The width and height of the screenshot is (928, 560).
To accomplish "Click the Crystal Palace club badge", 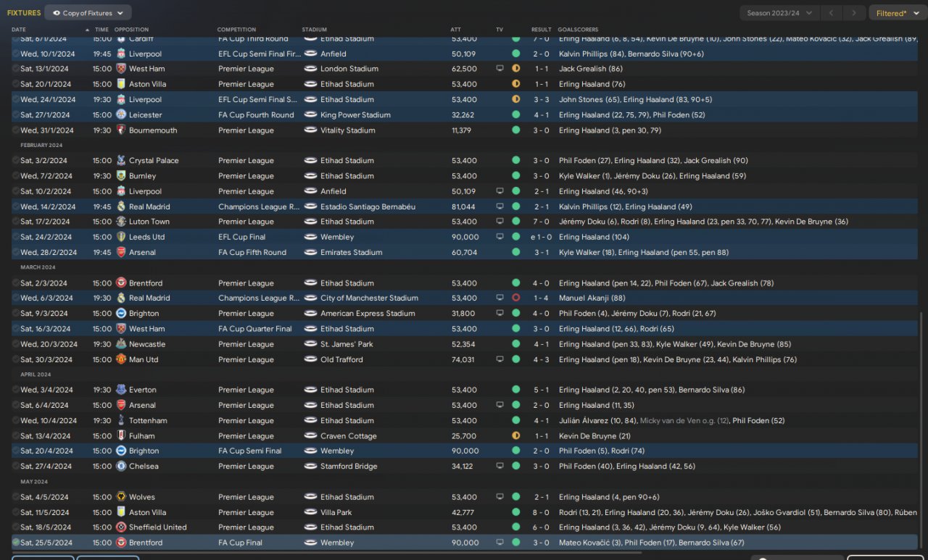I will [121, 161].
